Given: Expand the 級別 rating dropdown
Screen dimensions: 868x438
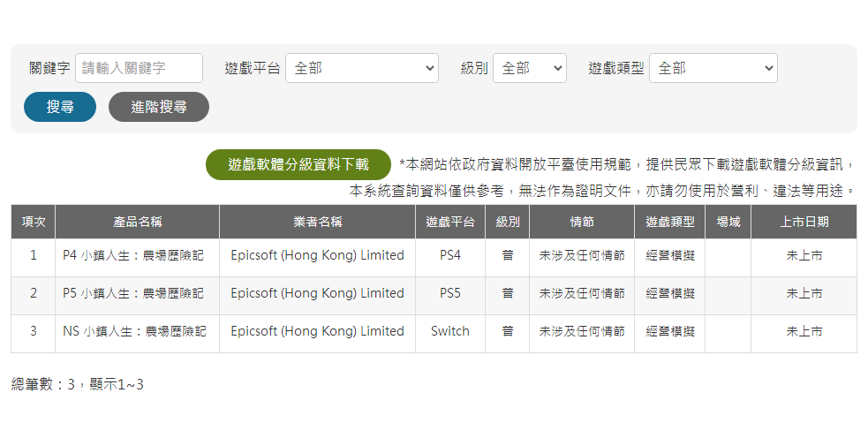Looking at the screenshot, I should (529, 68).
